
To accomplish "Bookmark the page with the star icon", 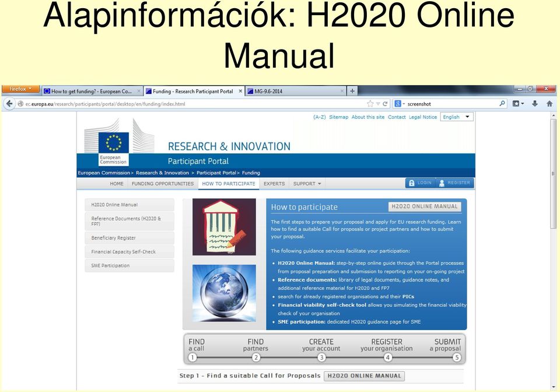I will coord(370,104).
